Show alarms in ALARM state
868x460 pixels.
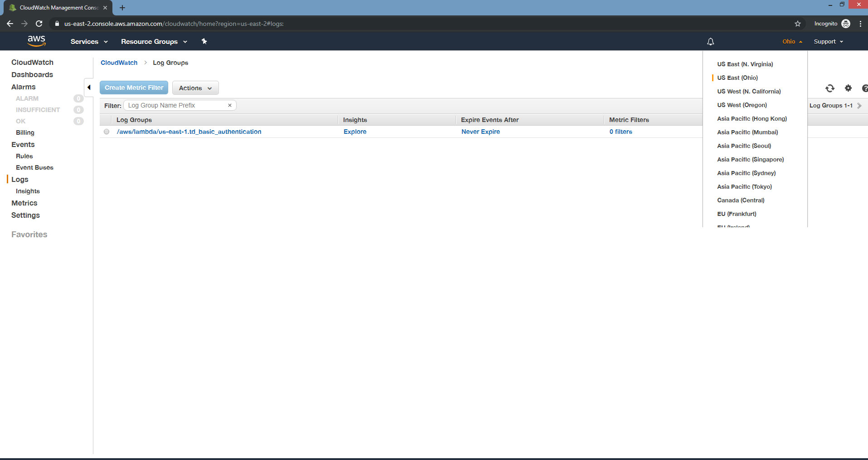click(27, 98)
